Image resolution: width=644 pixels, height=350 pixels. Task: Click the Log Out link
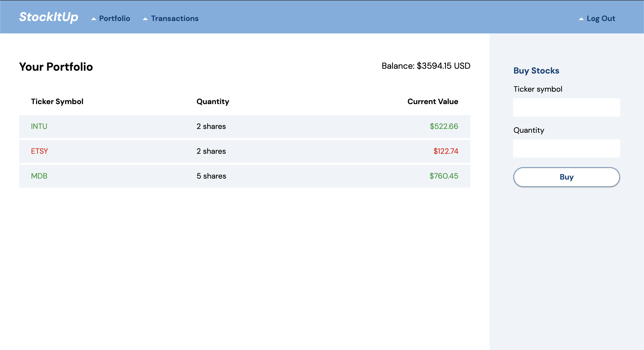pyautogui.click(x=601, y=19)
